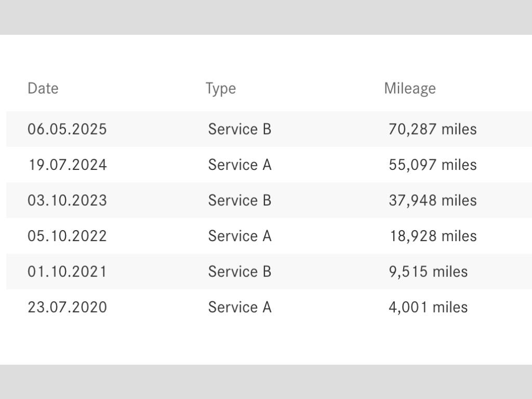
Task: Select the 05.10.2022 service date
Action: [x=67, y=236]
